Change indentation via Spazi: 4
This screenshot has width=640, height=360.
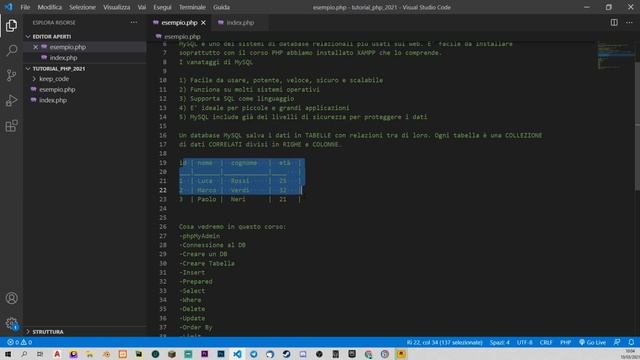pyautogui.click(x=500, y=342)
